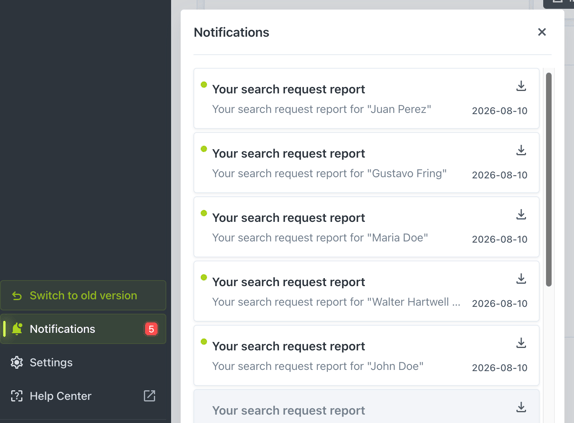Download the John Doe report
This screenshot has height=423, width=574.
click(x=521, y=343)
